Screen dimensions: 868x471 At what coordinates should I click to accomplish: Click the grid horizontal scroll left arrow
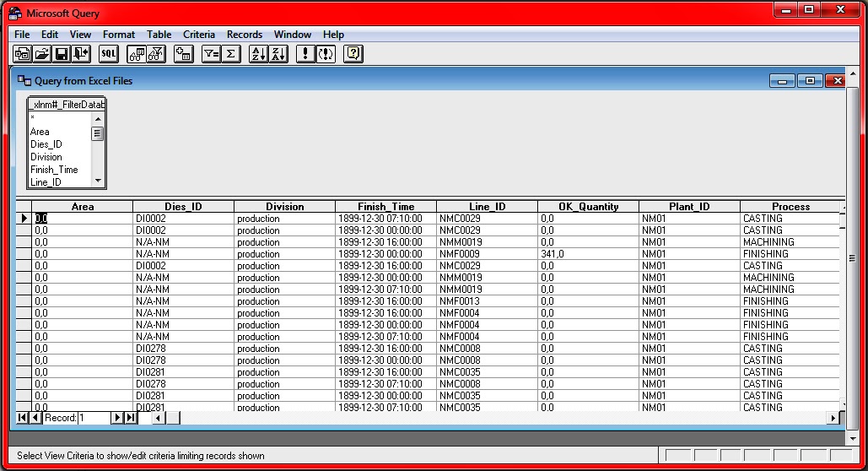click(159, 419)
